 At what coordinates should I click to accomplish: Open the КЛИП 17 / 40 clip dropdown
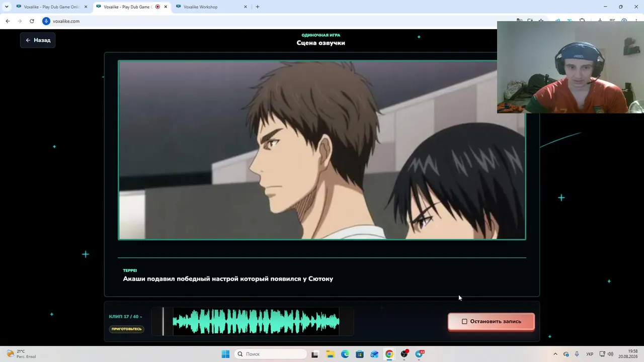point(126,317)
